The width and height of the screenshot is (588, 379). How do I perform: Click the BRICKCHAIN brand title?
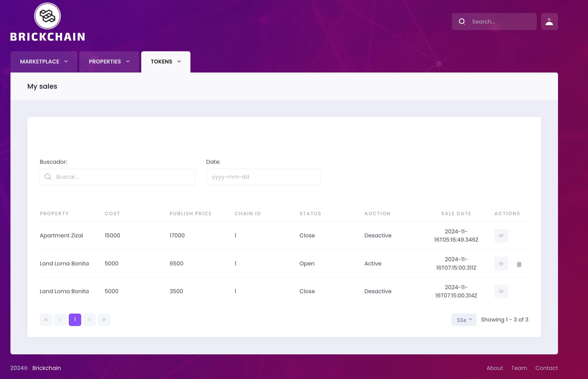tap(48, 37)
